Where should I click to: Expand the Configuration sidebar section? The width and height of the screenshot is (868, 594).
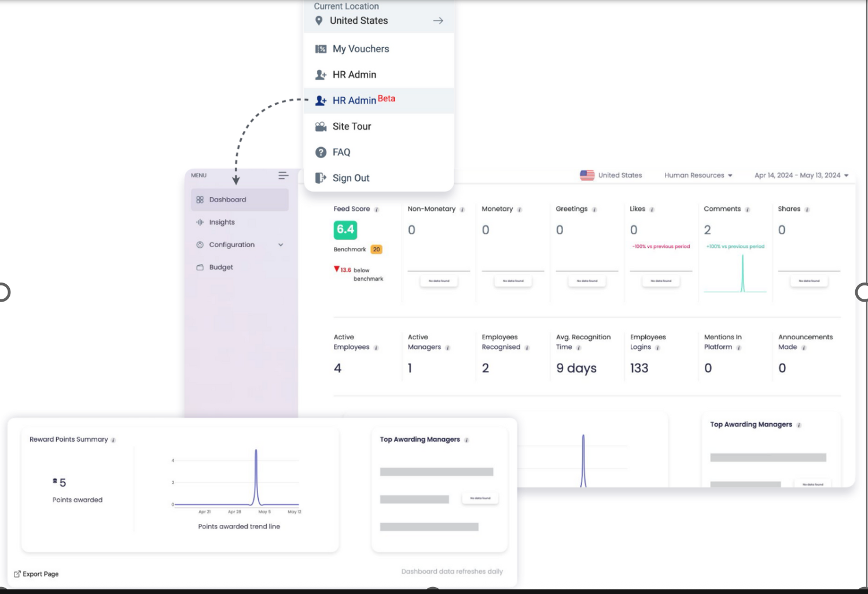[281, 244]
